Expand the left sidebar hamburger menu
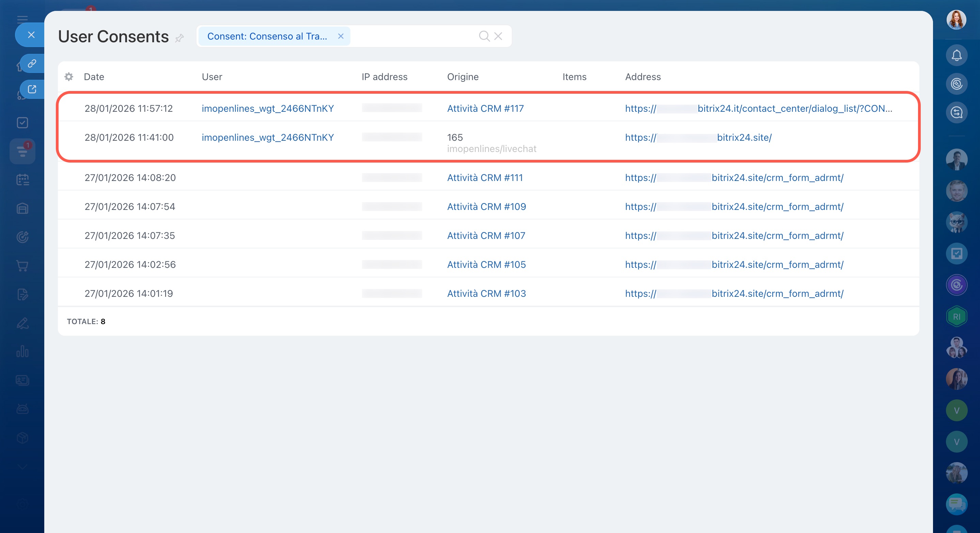 pyautogui.click(x=22, y=19)
